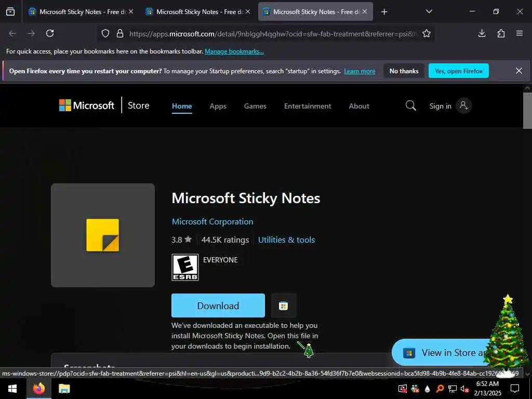
Task: Open the Windows notification center
Action: click(x=515, y=389)
